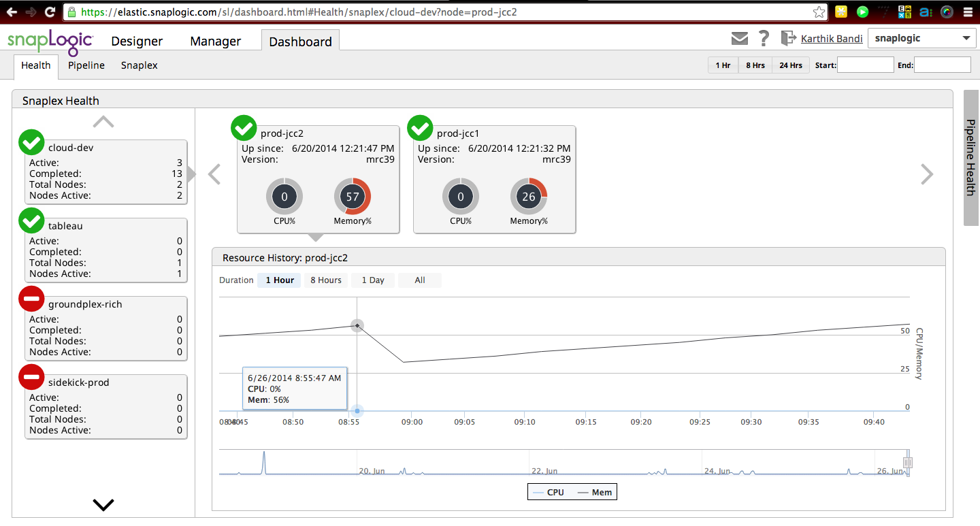Select the 1 Hour duration option
This screenshot has width=980, height=526.
[280, 280]
